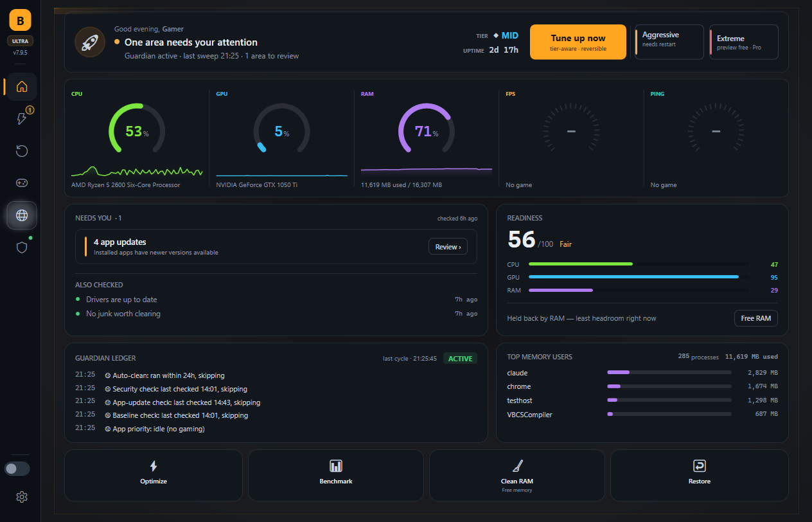The image size is (812, 522).
Task: Click Review for app updates
Action: click(448, 247)
